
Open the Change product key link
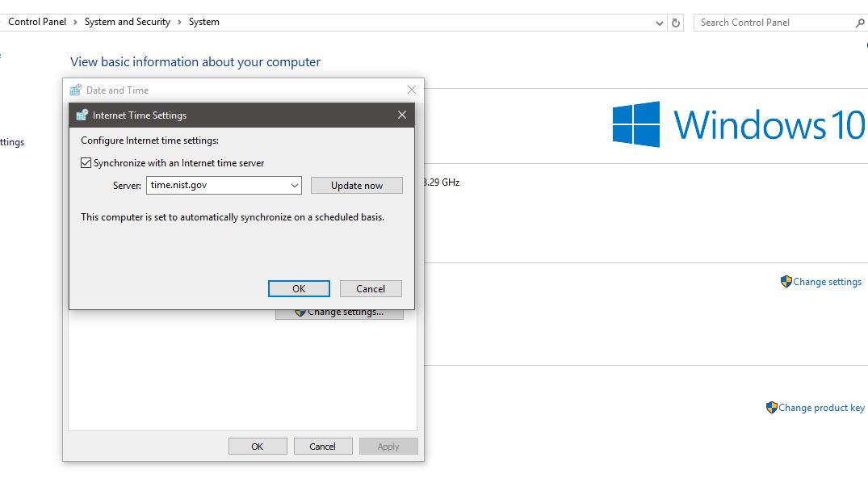click(x=821, y=408)
